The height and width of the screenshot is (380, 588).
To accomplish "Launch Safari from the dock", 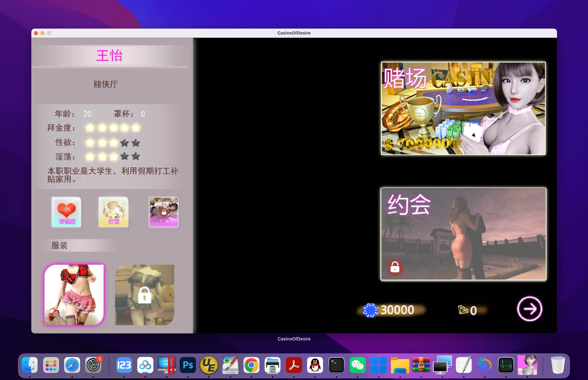I will click(x=72, y=365).
